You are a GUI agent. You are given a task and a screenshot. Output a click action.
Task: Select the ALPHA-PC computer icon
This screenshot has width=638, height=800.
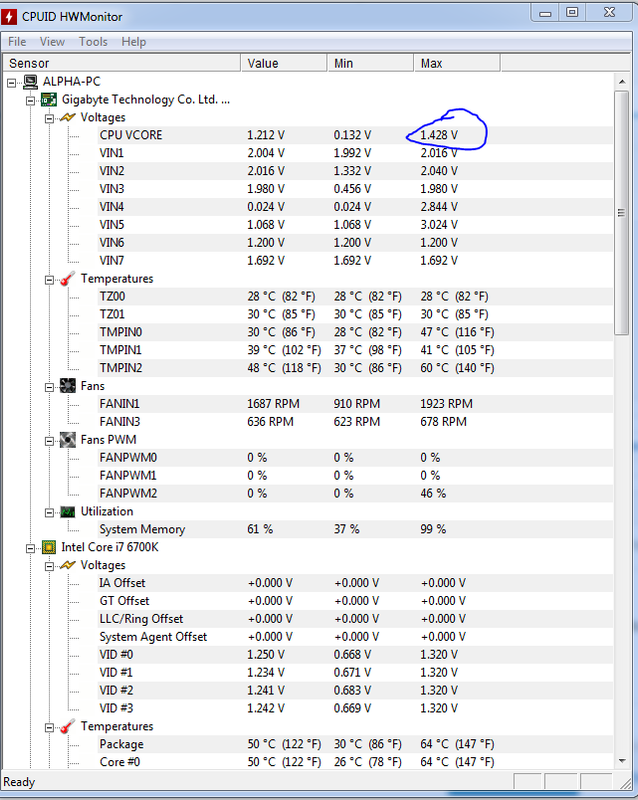tap(31, 82)
